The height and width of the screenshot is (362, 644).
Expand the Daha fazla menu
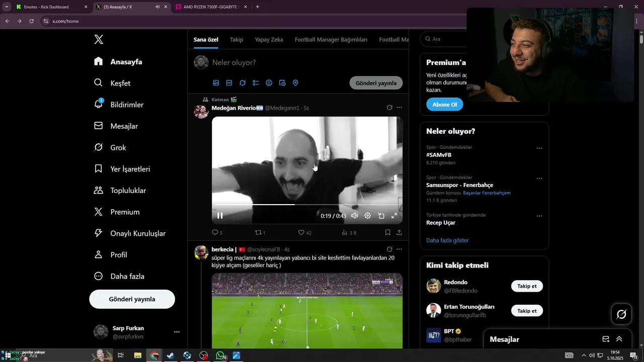pyautogui.click(x=119, y=276)
